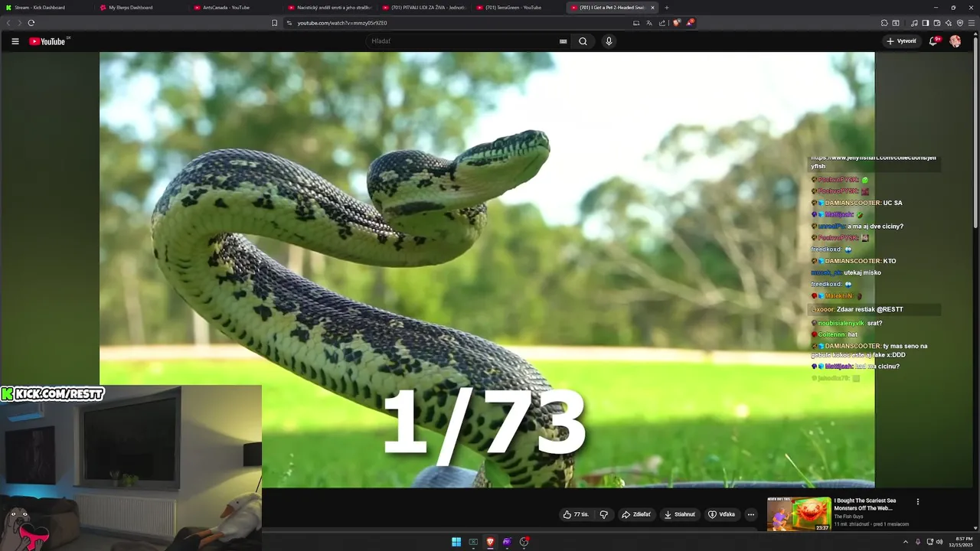Image resolution: width=980 pixels, height=551 pixels.
Task: Reload the current page
Action: click(x=31, y=23)
